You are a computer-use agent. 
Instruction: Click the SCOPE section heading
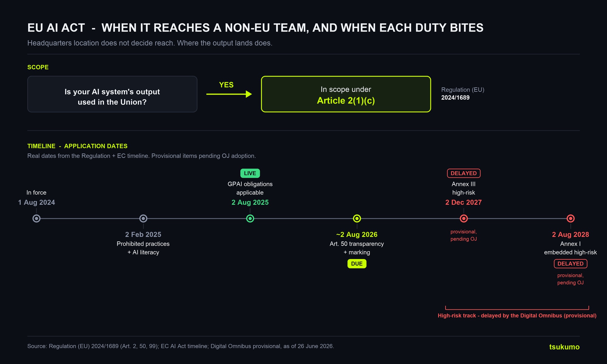pyautogui.click(x=38, y=67)
